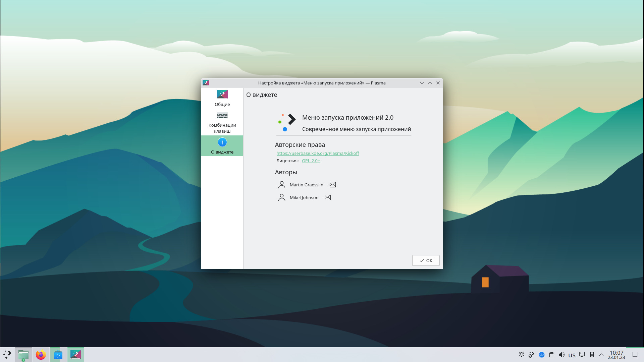Select the О виджете sidebar entry
Screen dimensions: 644x362
(222, 146)
